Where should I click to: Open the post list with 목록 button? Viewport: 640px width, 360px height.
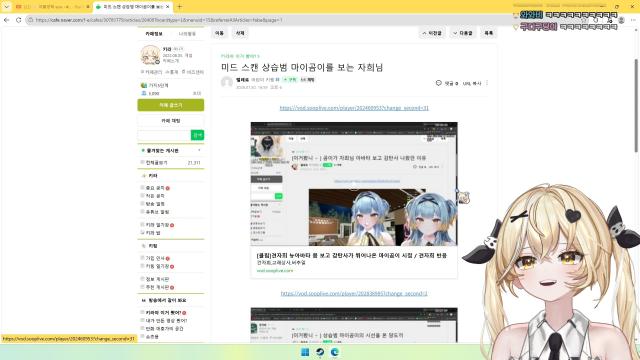[489, 33]
